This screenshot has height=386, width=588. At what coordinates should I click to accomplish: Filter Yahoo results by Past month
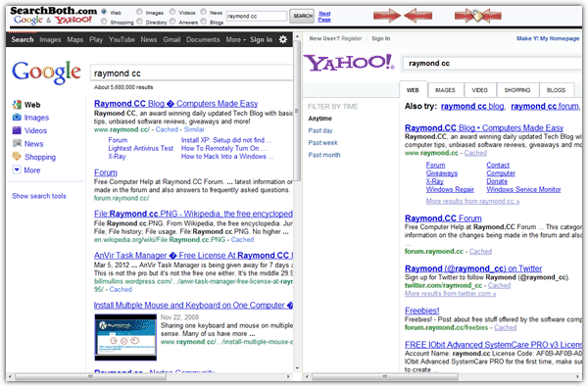[x=324, y=155]
